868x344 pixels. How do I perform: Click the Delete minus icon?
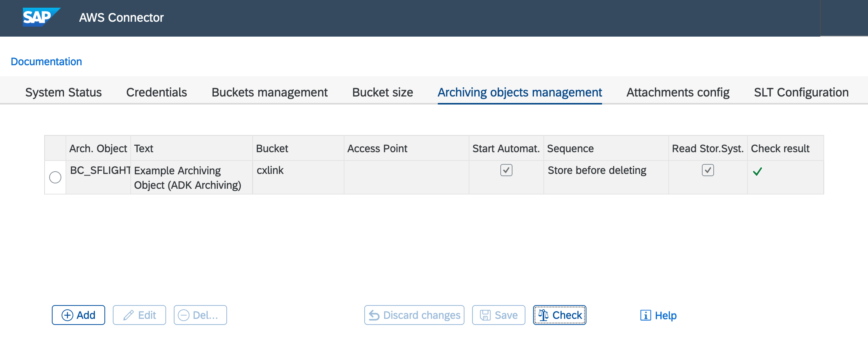184,315
